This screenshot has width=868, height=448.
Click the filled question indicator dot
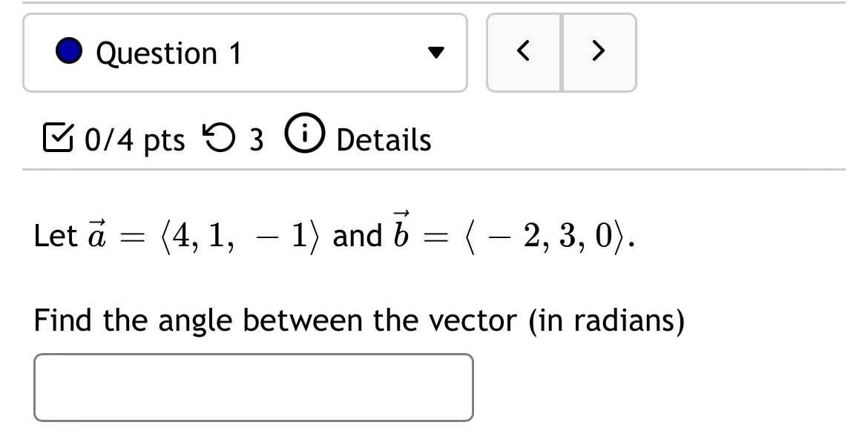click(68, 52)
